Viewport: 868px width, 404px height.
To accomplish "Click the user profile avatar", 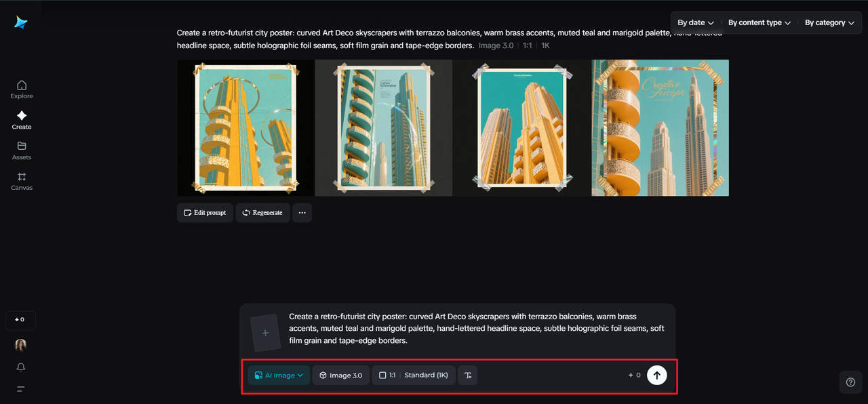I will pyautogui.click(x=21, y=345).
